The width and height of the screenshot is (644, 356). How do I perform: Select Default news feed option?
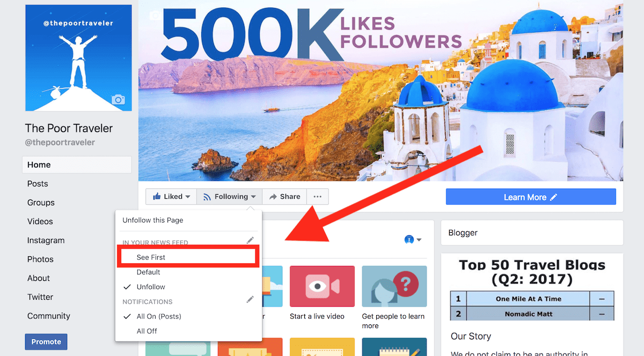(149, 272)
